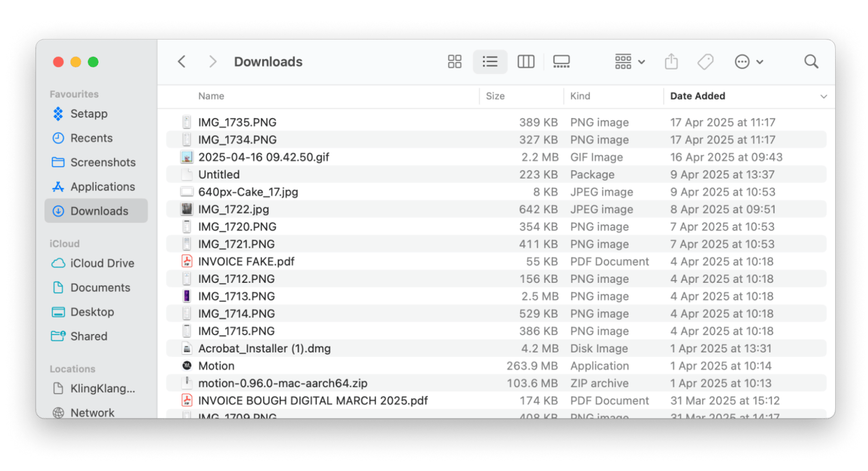This screenshot has height=471, width=868.
Task: Open Screenshots in the sidebar
Action: 102,163
